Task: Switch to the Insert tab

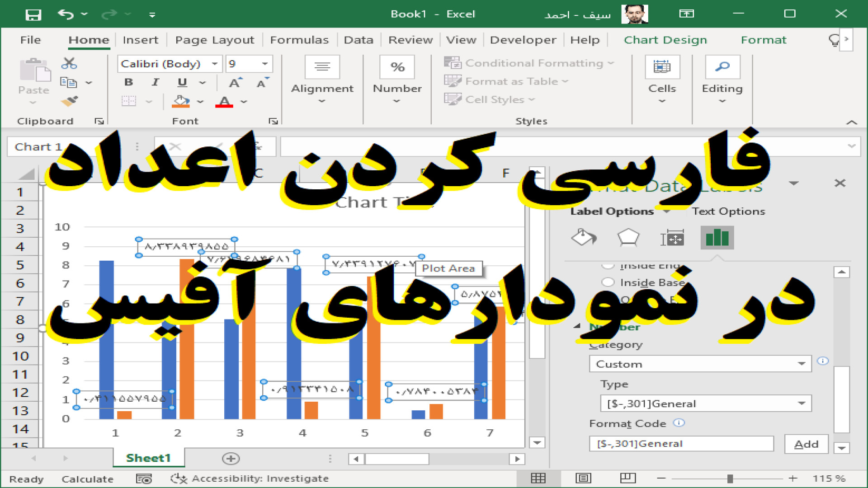Action: coord(140,40)
